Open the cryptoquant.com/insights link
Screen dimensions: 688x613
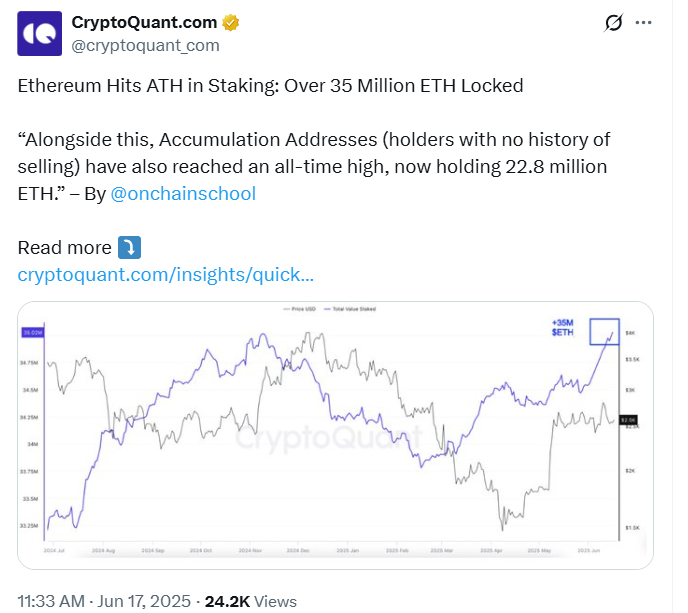point(165,275)
